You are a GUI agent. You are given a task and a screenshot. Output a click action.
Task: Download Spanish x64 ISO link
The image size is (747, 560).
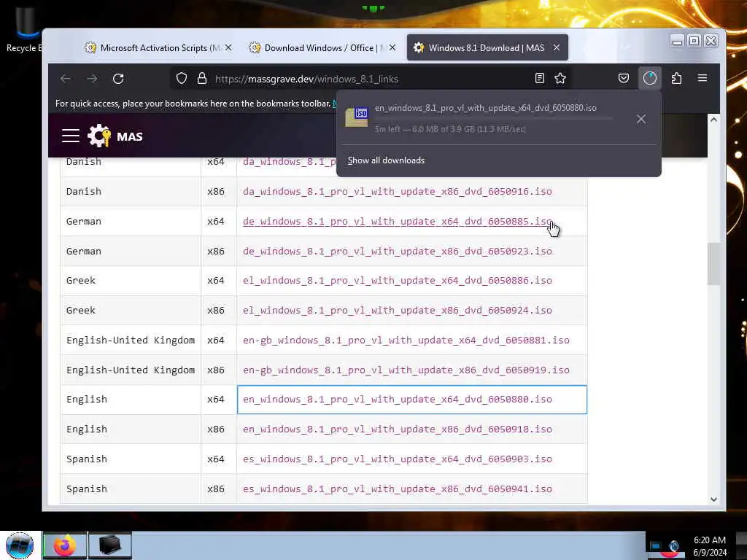398,459
